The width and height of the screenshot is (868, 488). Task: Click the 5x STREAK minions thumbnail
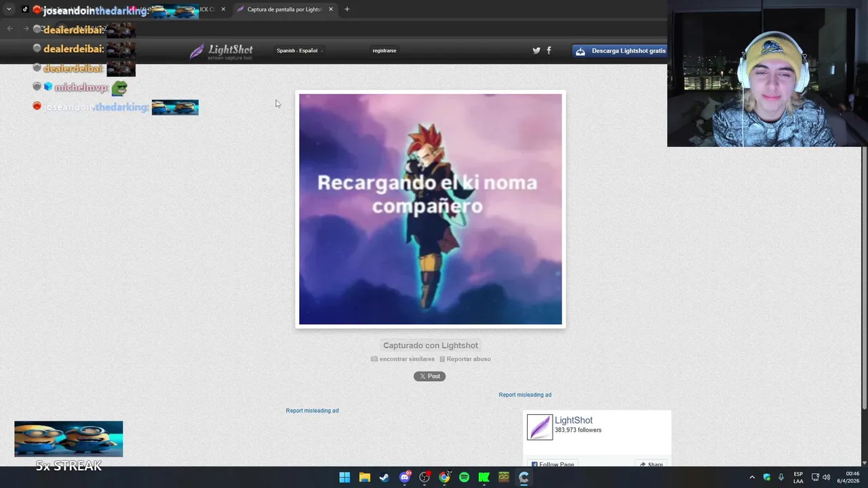point(68,439)
